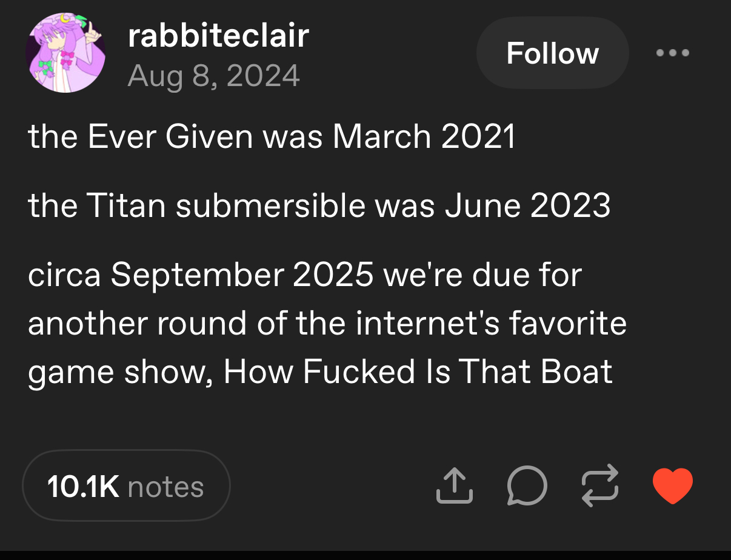Open replies with the speech bubble icon
Viewport: 731px width, 560px height.
527,485
